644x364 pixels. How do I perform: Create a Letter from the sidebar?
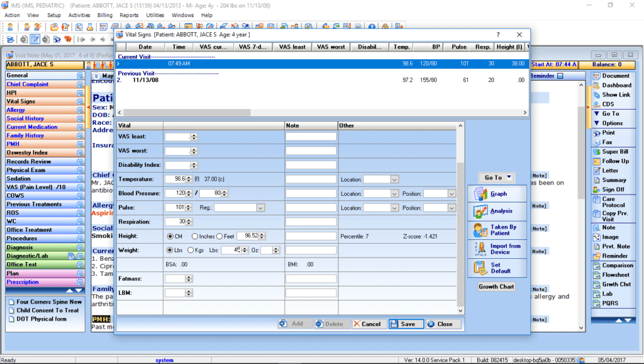point(613,170)
